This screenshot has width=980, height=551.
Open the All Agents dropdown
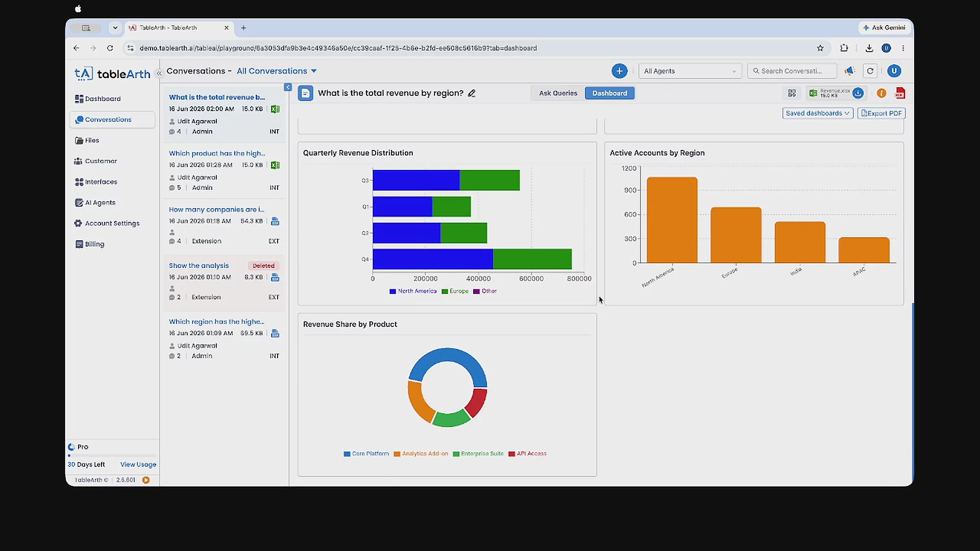(x=690, y=71)
